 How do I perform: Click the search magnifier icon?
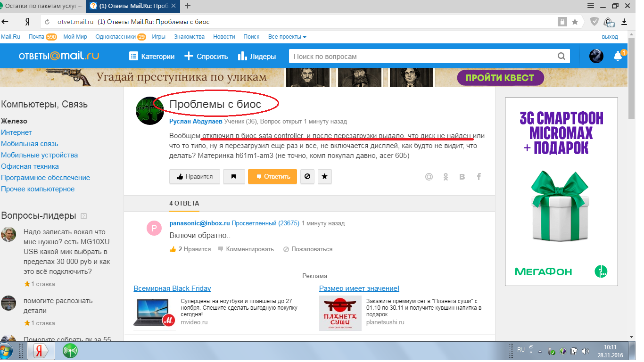click(561, 57)
